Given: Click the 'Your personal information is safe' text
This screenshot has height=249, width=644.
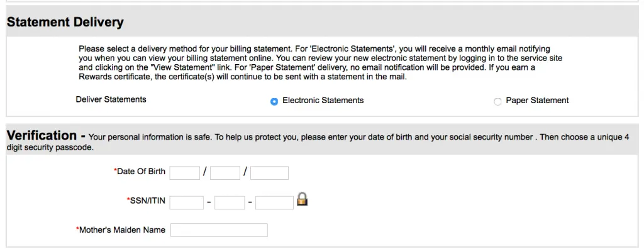Looking at the screenshot, I should click(x=150, y=137).
